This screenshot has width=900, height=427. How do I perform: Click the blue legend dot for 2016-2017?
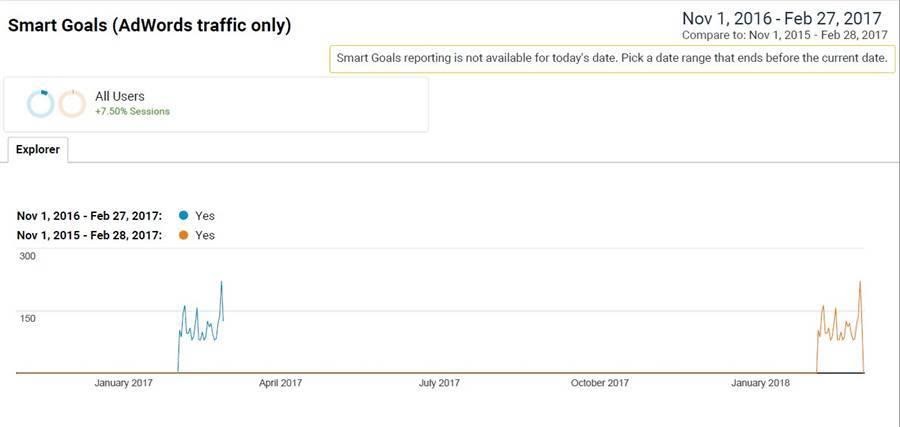183,216
